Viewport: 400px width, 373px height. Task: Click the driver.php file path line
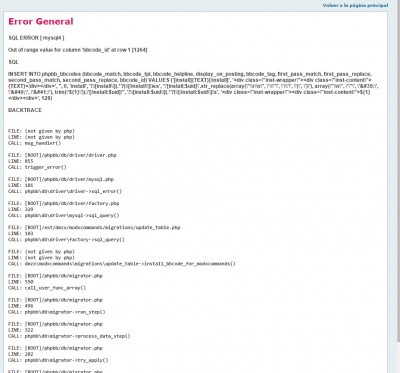(62, 155)
